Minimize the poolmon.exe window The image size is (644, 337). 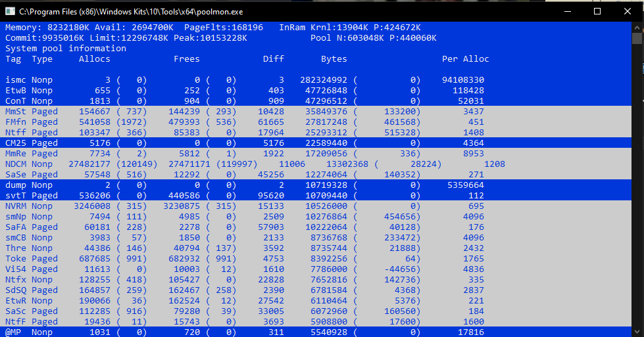[568, 11]
